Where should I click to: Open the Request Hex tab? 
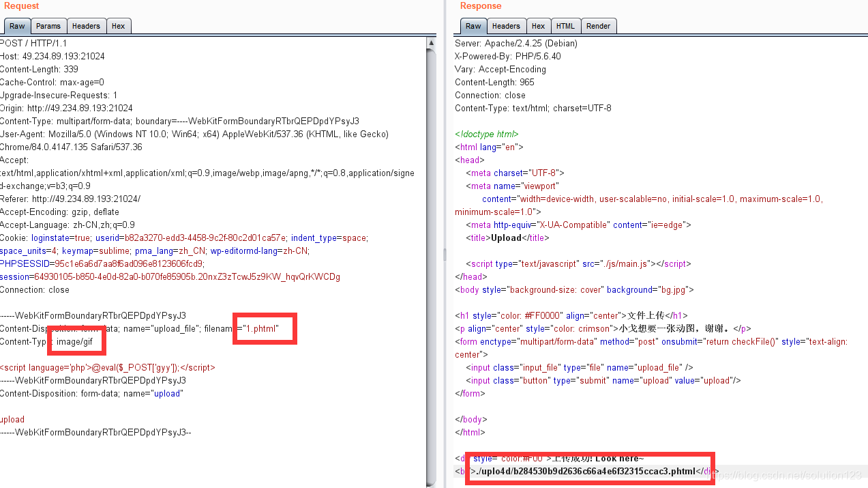tap(119, 26)
